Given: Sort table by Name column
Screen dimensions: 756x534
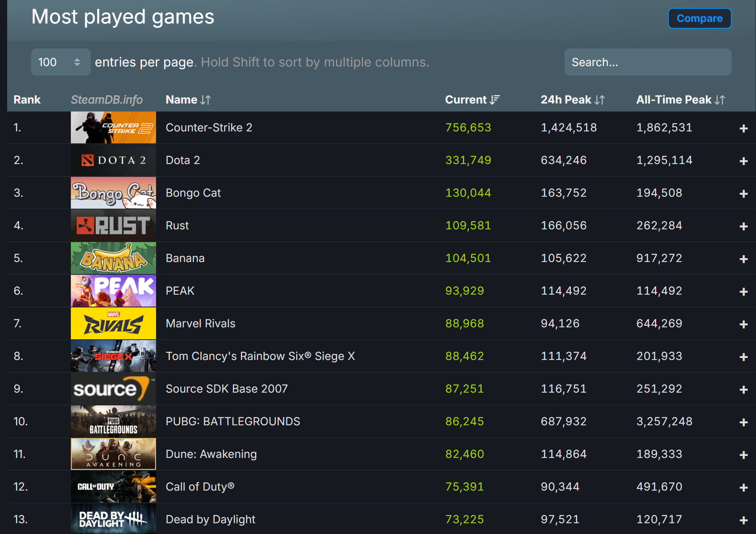Looking at the screenshot, I should 188,100.
